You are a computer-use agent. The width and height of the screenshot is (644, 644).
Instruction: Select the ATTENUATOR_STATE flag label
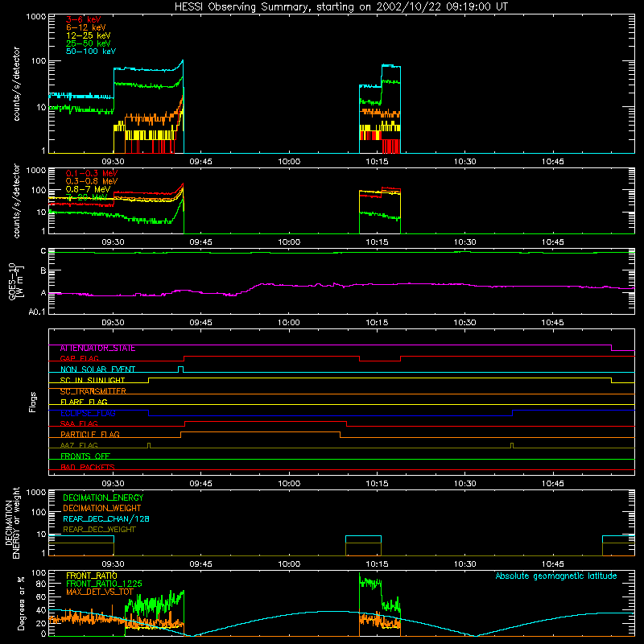pyautogui.click(x=97, y=349)
